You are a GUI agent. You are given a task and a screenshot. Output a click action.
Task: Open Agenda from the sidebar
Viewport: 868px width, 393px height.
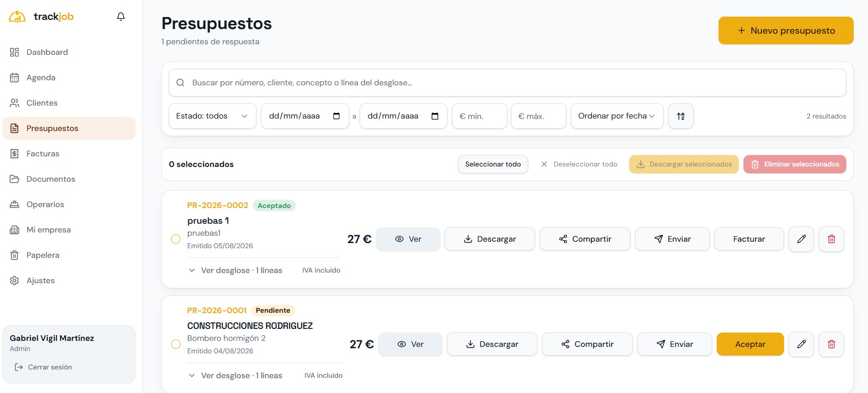click(69, 77)
